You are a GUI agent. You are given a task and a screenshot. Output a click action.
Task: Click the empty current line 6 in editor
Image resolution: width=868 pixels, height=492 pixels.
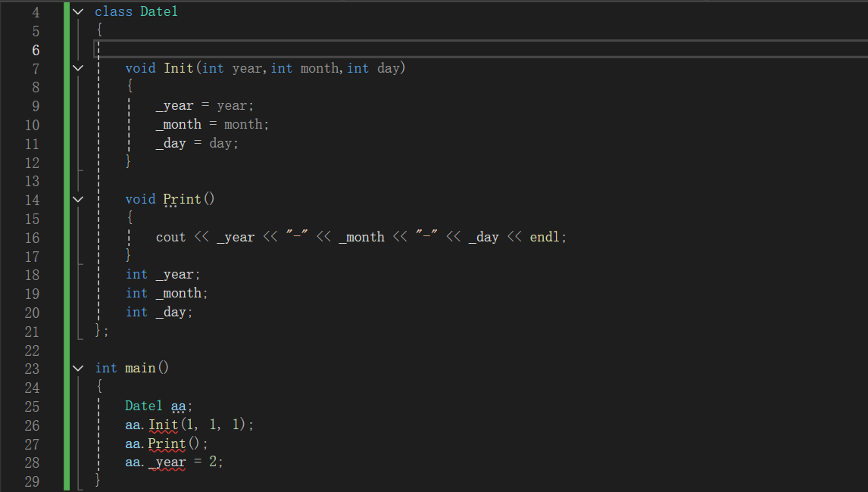click(480, 49)
